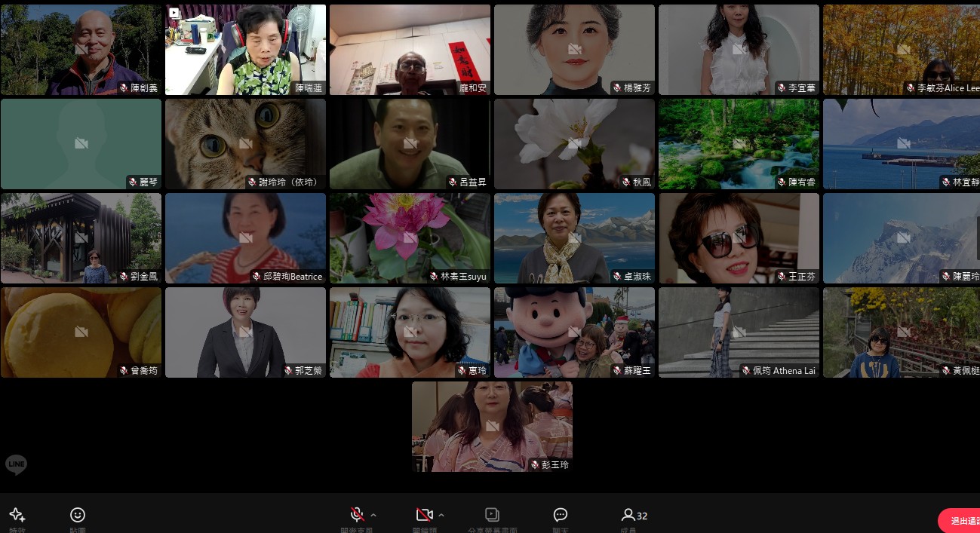Screen dimensions: 980x533
Task: Expand the microphone options arrow
Action: coord(373,515)
